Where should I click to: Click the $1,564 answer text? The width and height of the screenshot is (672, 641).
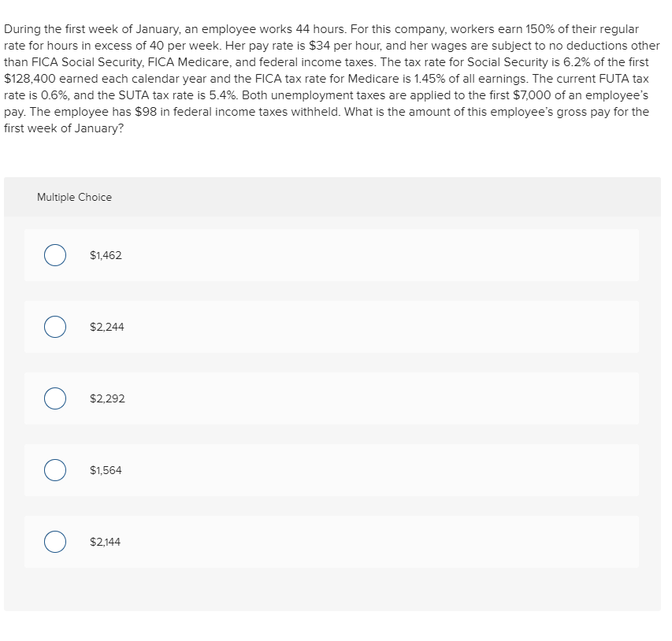point(106,470)
